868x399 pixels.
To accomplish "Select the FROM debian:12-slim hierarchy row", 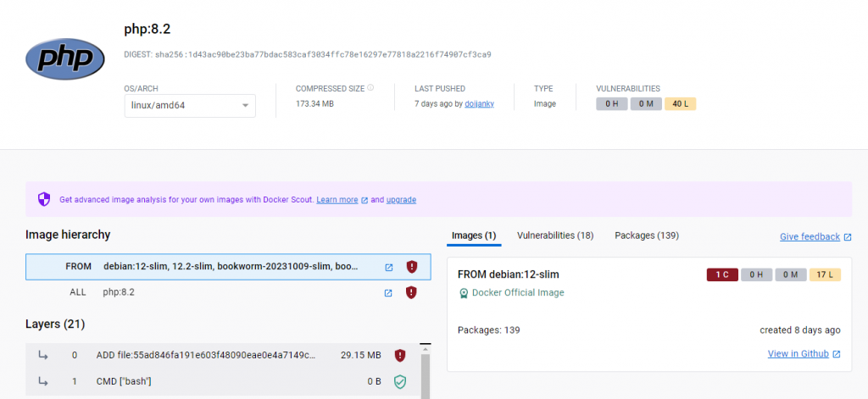I will 228,267.
